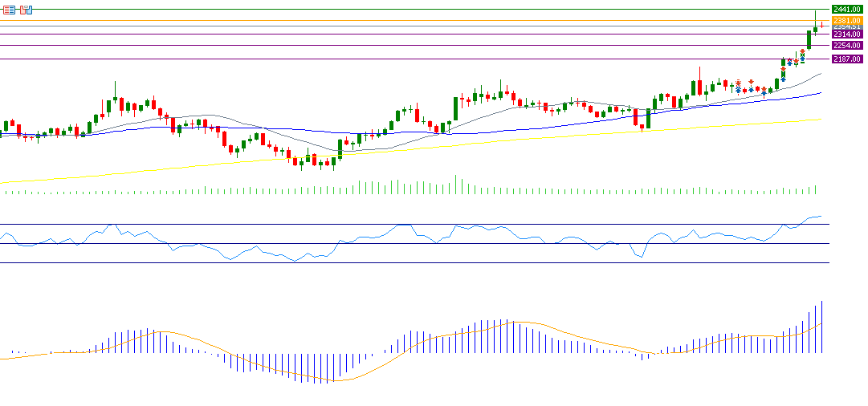Select the purple 2254.00 price label
This screenshot has height=406, width=868.
[x=847, y=46]
